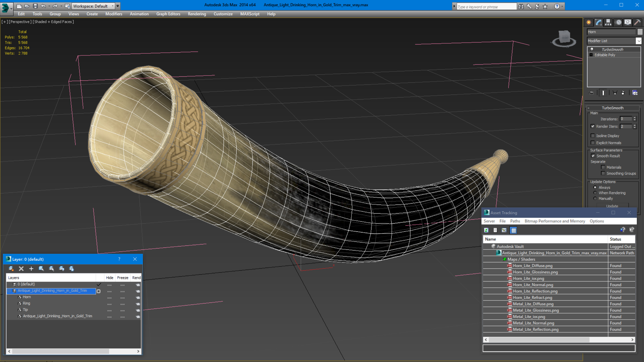Click Refresh icon in Asset Tracking
The height and width of the screenshot is (362, 644).
coord(486,230)
